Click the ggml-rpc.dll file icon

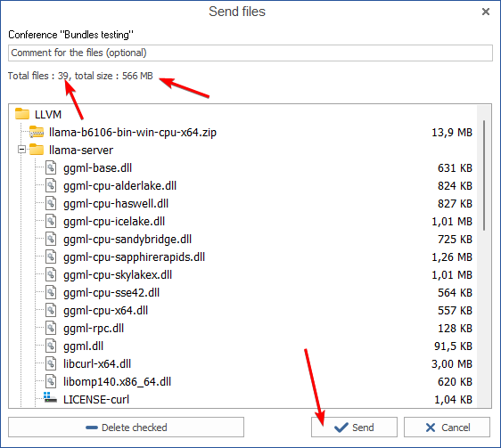coord(51,328)
